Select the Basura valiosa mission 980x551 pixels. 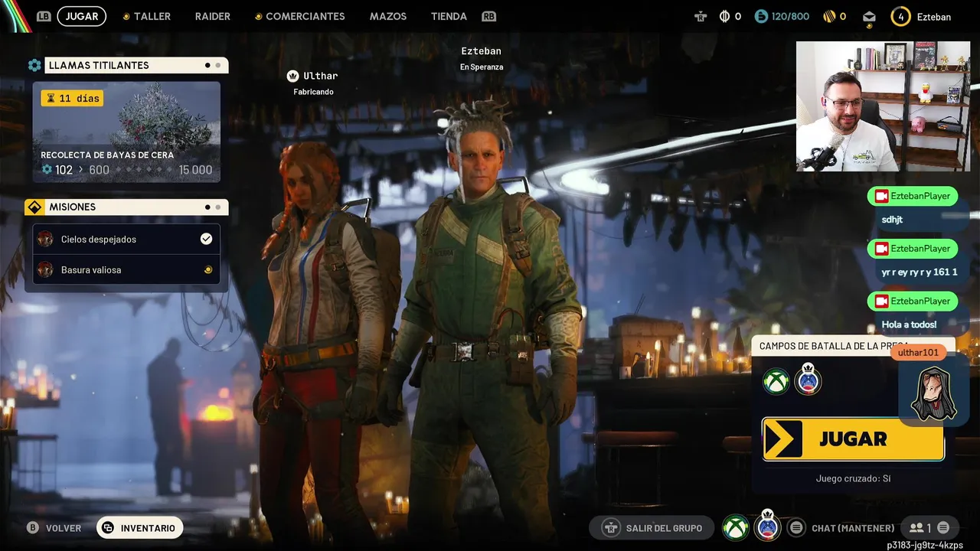coord(126,269)
